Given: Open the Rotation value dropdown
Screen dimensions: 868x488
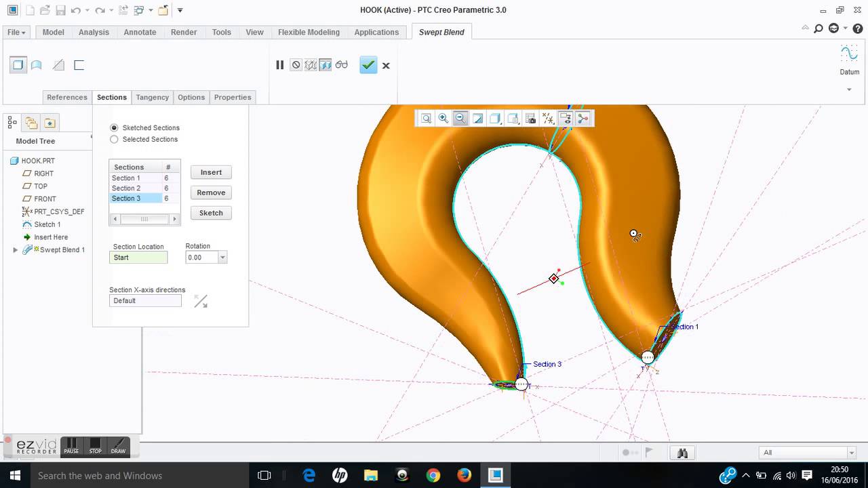Looking at the screenshot, I should (222, 258).
